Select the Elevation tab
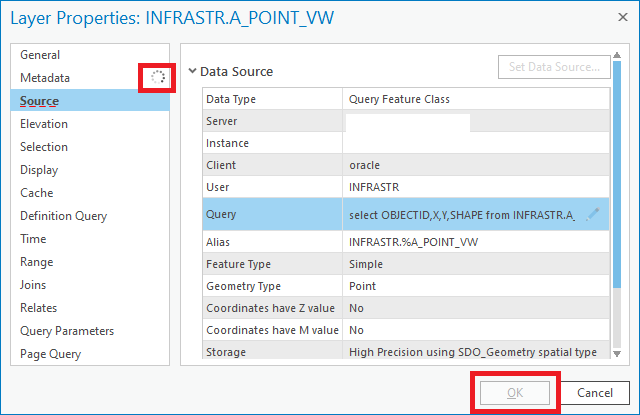Screen dimensions: 640x415 coord(44,124)
